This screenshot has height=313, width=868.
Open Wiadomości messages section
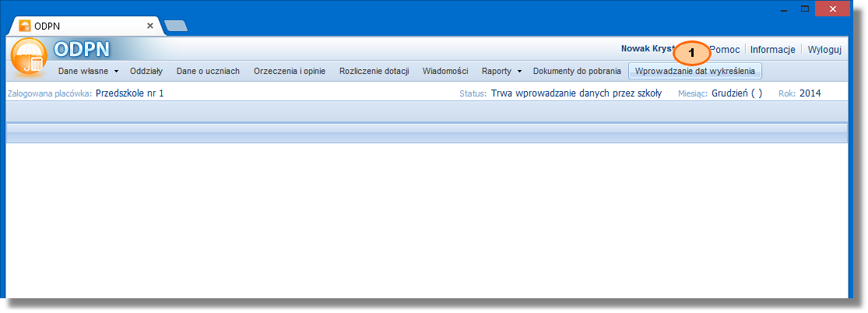click(445, 71)
